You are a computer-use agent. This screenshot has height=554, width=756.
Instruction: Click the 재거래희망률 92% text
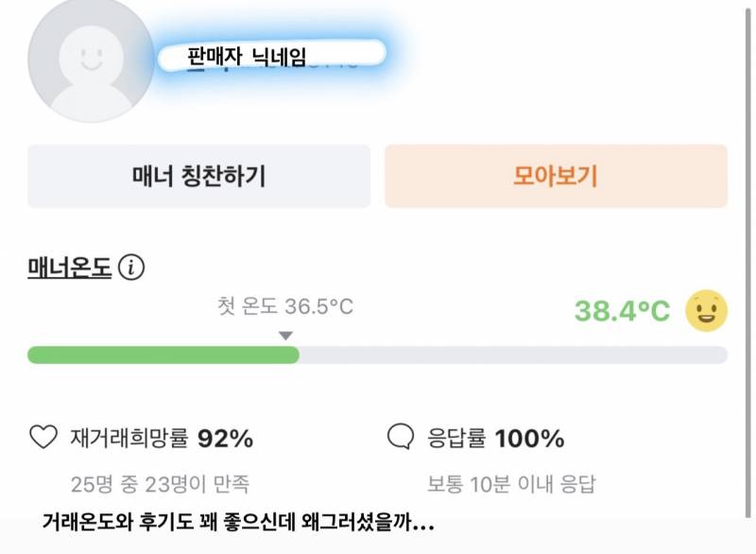(162, 439)
